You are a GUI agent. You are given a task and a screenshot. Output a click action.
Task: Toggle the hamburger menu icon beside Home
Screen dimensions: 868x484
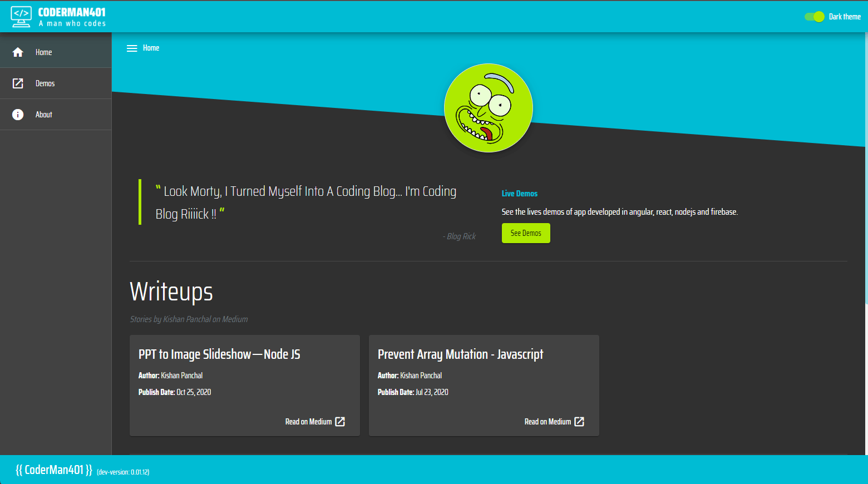132,48
